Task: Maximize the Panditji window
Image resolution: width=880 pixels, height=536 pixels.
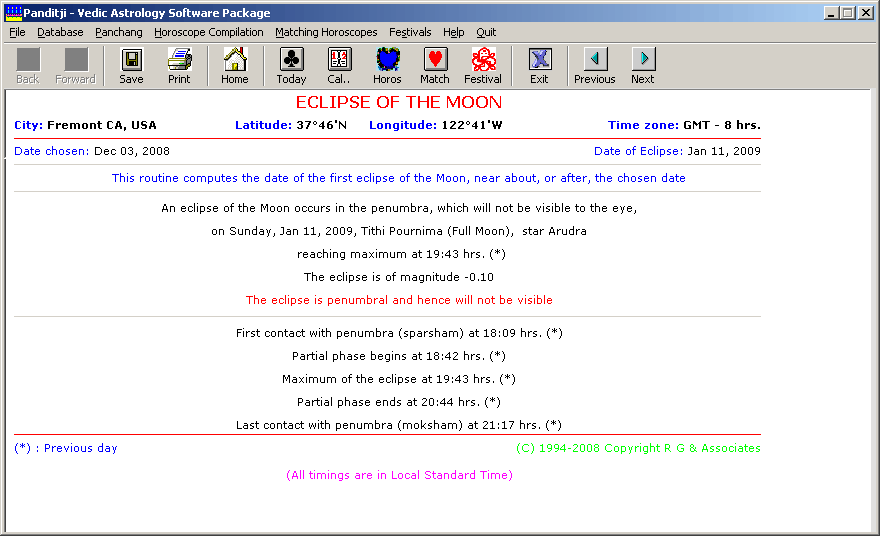Action: click(x=849, y=13)
